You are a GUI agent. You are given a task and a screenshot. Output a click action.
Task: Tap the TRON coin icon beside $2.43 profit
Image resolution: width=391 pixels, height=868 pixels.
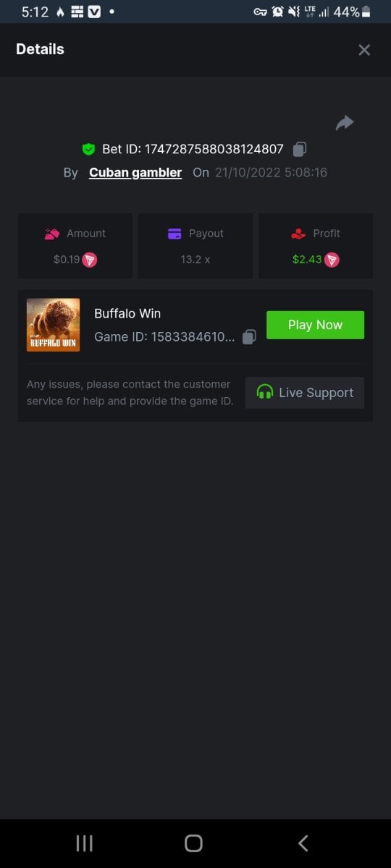tap(332, 260)
